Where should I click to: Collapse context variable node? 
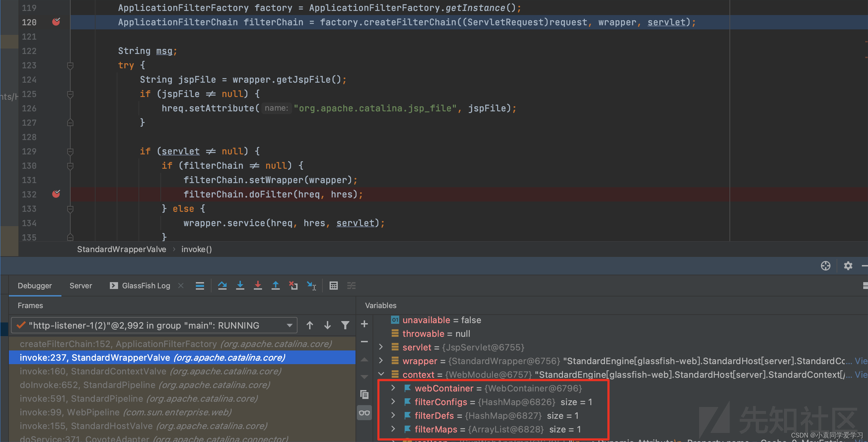coord(381,374)
